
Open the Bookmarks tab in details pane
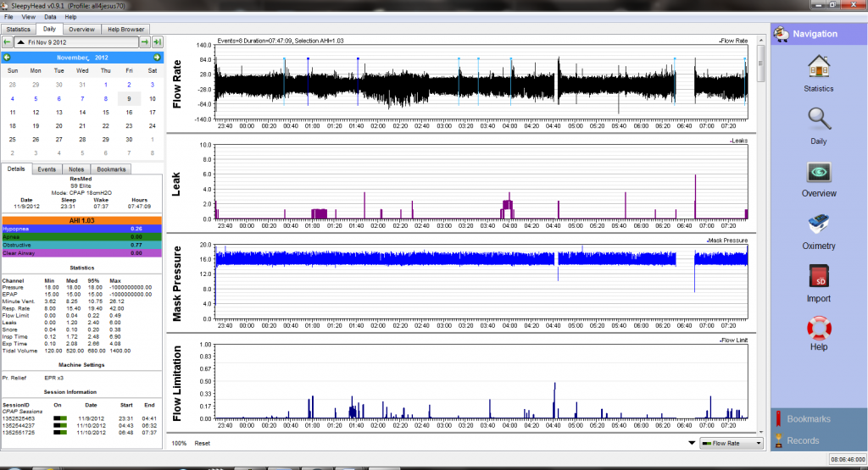tap(111, 169)
